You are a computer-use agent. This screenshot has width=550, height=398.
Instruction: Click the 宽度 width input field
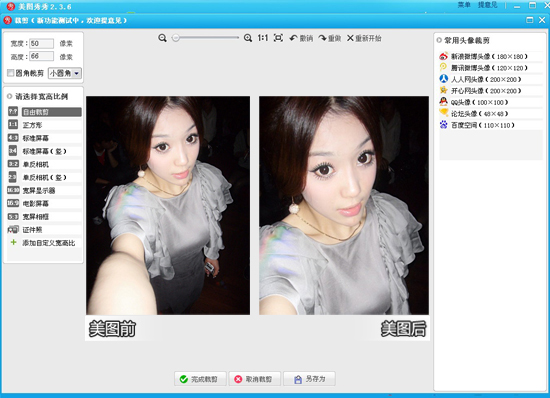click(41, 43)
